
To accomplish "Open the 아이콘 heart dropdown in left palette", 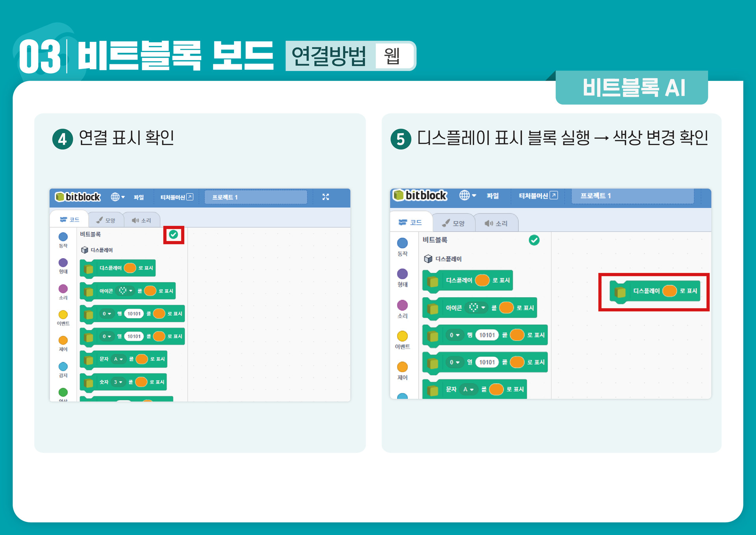I will [126, 291].
